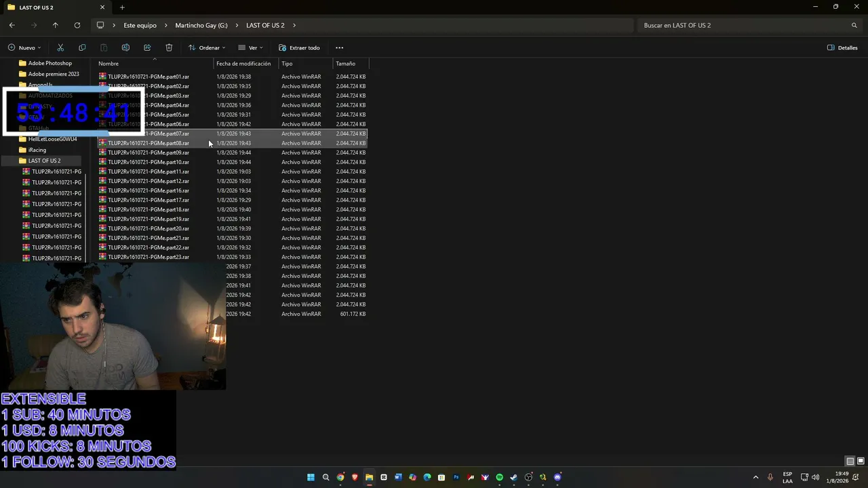Sort by Fecha de modificación column header
Viewport: 868px width, 488px height.
point(243,64)
